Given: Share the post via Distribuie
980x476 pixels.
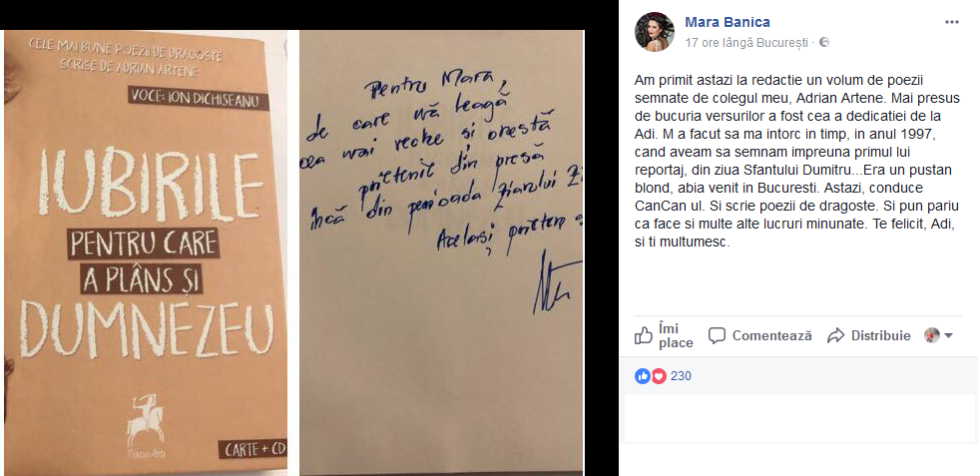Looking at the screenshot, I should [x=869, y=336].
